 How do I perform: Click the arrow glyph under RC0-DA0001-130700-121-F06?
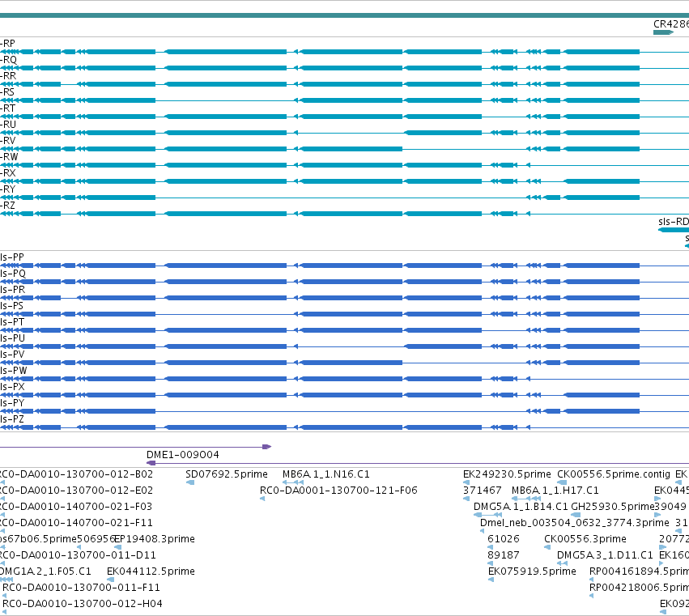[x=262, y=499]
